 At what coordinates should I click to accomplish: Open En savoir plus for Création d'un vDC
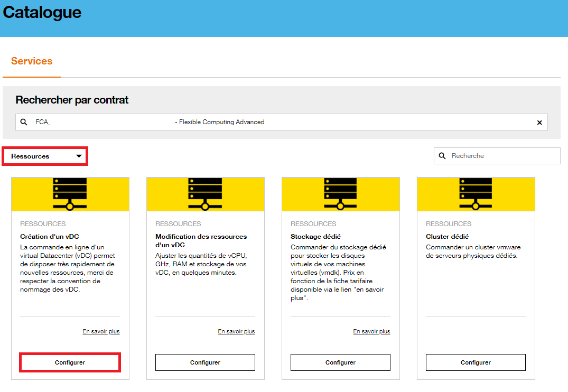pos(101,331)
